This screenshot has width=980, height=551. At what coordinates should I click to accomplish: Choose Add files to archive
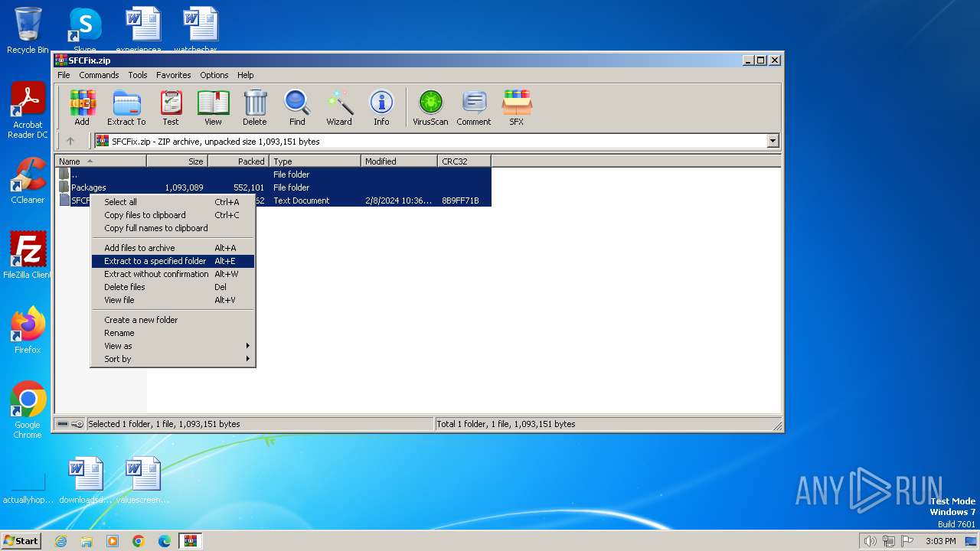pyautogui.click(x=173, y=248)
